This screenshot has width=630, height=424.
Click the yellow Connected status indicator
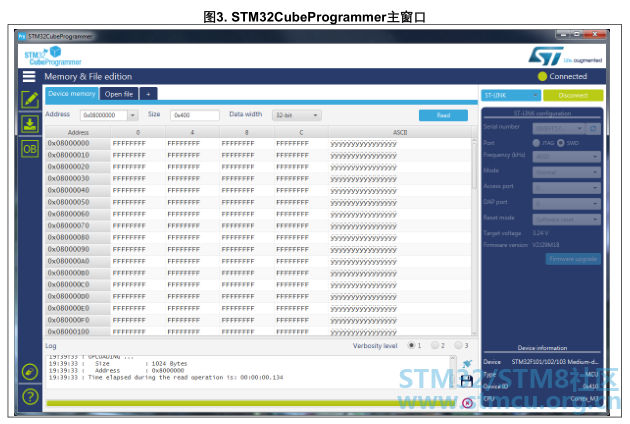(542, 76)
